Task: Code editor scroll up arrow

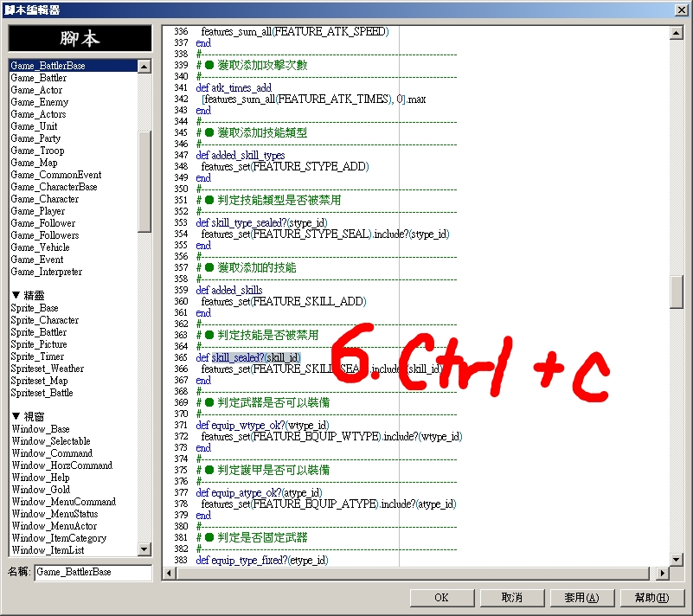Action: click(x=677, y=33)
